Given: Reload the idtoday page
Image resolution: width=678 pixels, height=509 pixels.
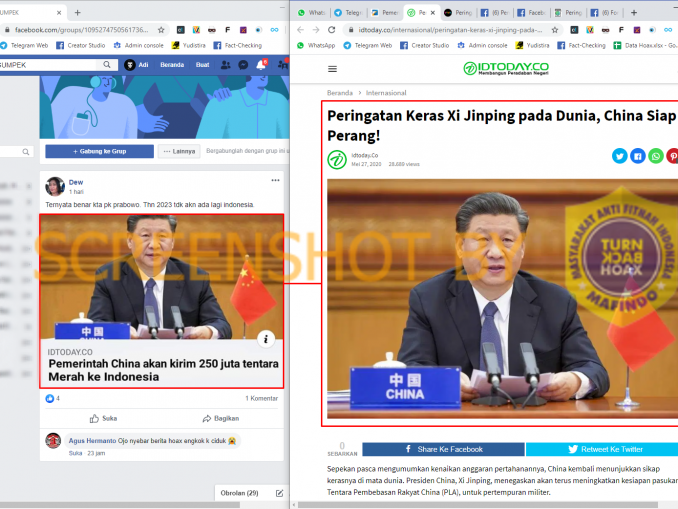Looking at the screenshot, I should pyautogui.click(x=332, y=30).
